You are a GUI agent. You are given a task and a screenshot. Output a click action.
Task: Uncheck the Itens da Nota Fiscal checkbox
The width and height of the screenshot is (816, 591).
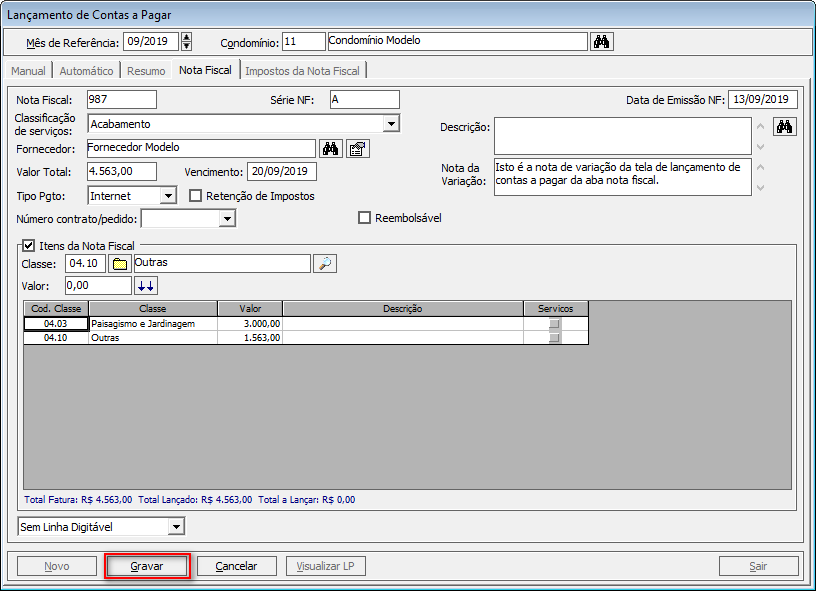(x=29, y=246)
